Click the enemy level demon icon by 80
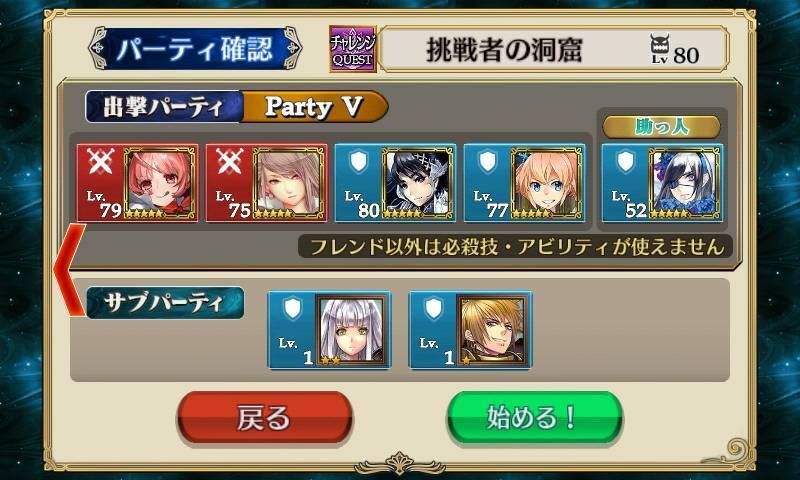Screen dimensions: 800x480 coord(660,49)
